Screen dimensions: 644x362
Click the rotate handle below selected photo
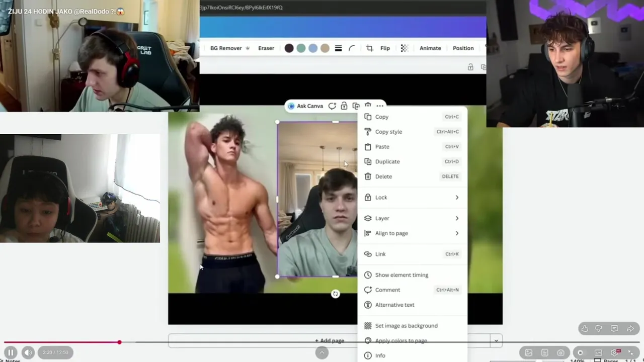click(x=336, y=294)
